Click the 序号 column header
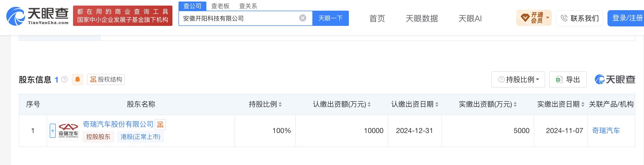 click(x=33, y=104)
